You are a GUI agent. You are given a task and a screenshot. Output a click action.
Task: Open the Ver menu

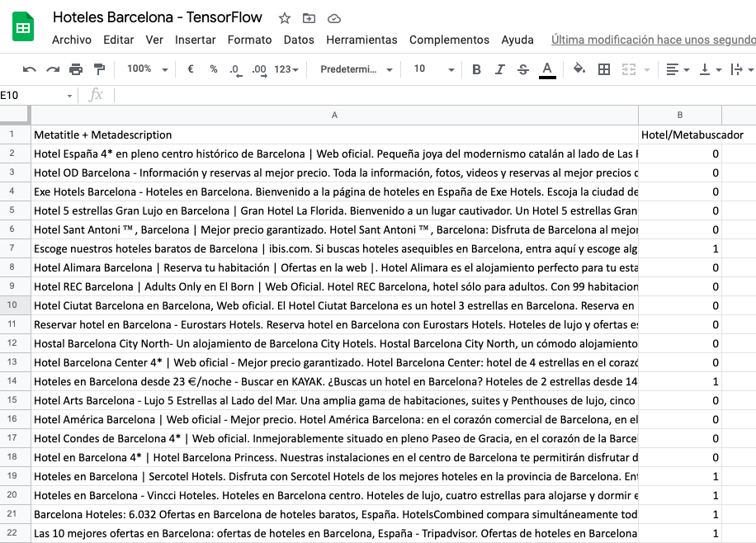point(154,40)
